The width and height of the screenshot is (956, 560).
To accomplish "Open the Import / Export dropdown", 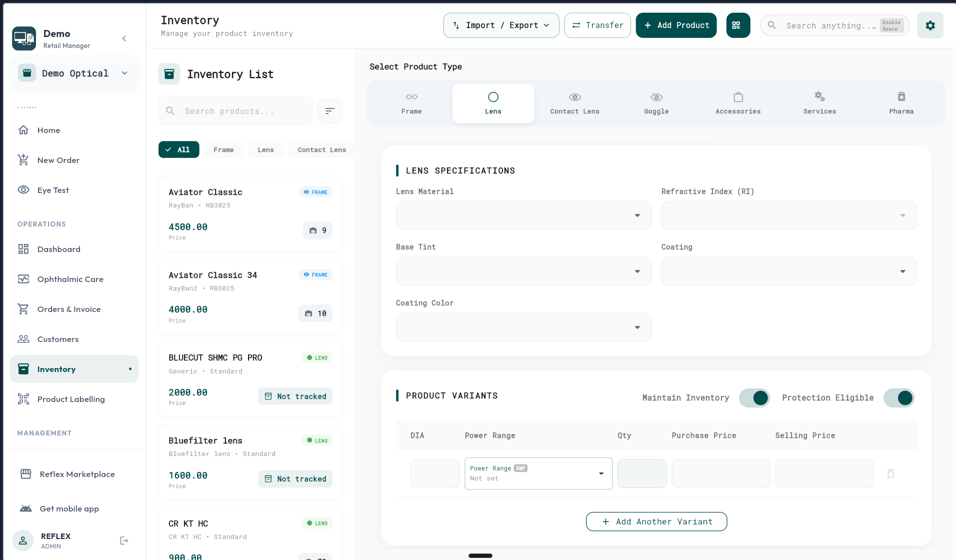I will (501, 25).
